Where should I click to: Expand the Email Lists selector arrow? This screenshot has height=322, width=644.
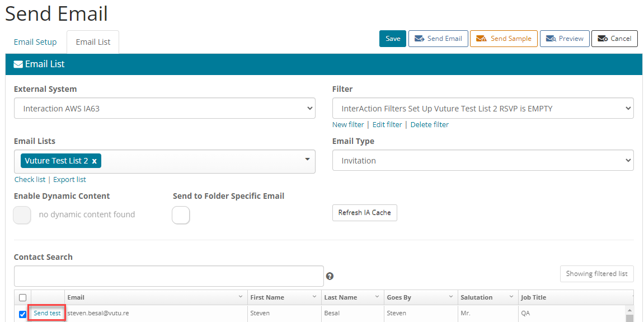coord(307,160)
